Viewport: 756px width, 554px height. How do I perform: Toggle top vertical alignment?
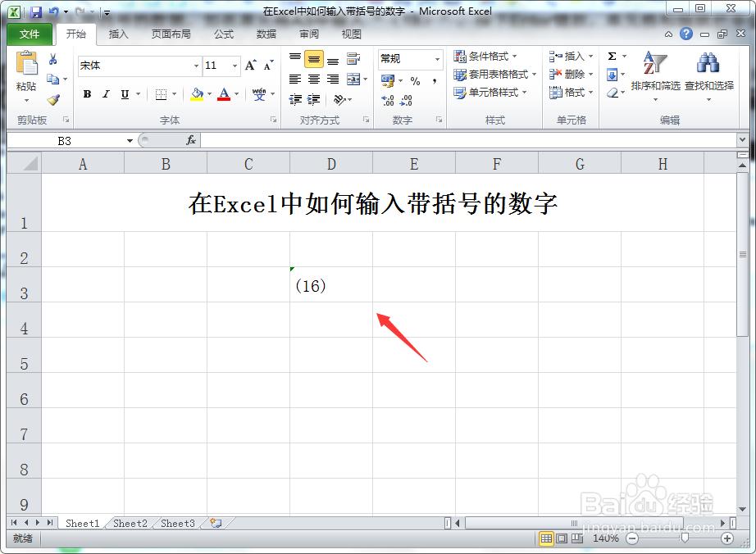[295, 59]
